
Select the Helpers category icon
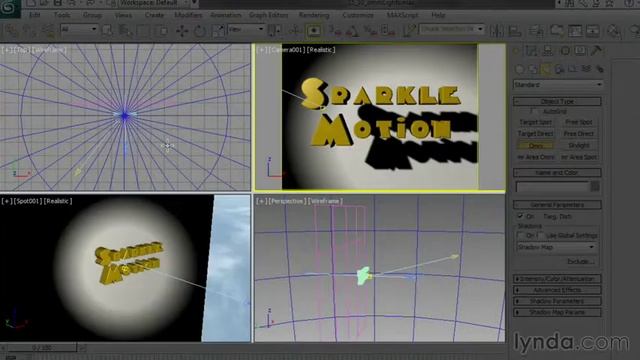[x=573, y=69]
